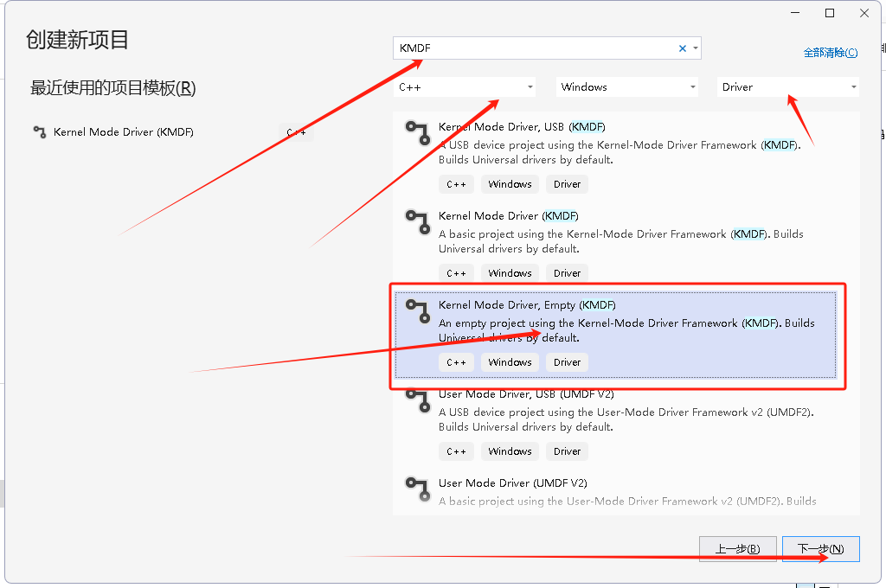Click the Kernel Mode Driver, USB (KMDF) template icon
Screen dimensions: 886x588
click(x=418, y=133)
